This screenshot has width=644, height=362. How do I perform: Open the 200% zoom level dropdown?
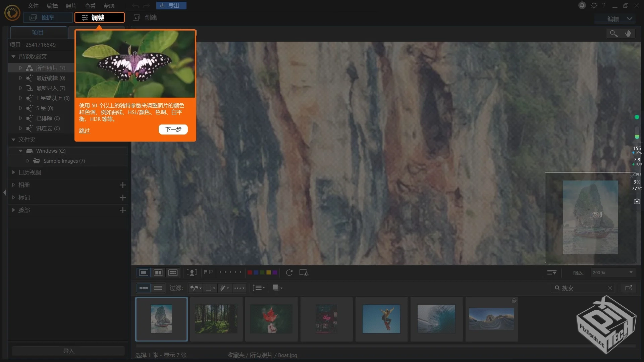[612, 273]
